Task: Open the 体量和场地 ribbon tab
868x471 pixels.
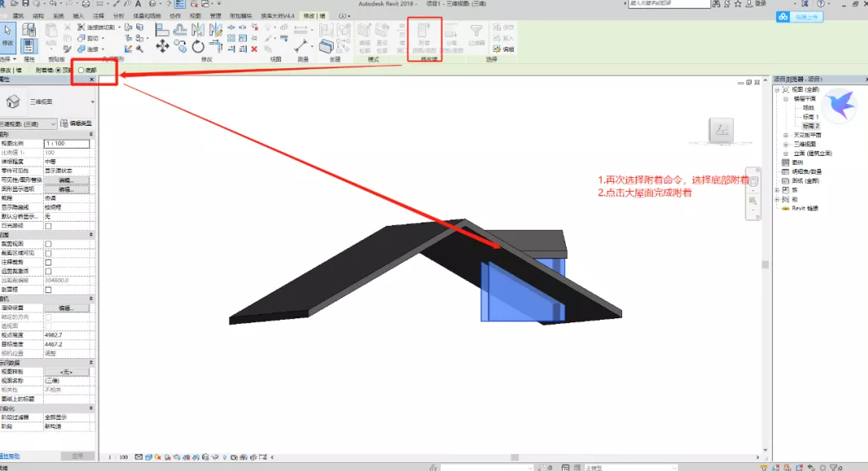Action: click(147, 16)
